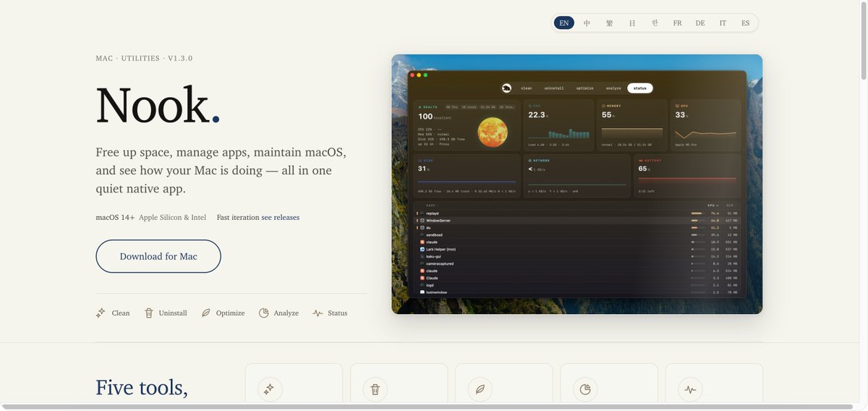The image size is (868, 411).
Task: Switch language to FR
Action: (678, 23)
